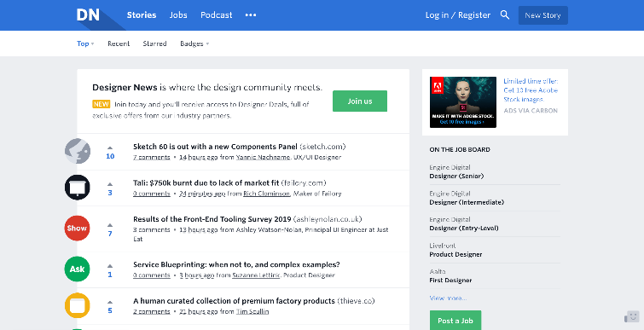The height and width of the screenshot is (330, 644).
Task: Open Sketch 60 Components Panel story
Action: tap(215, 147)
